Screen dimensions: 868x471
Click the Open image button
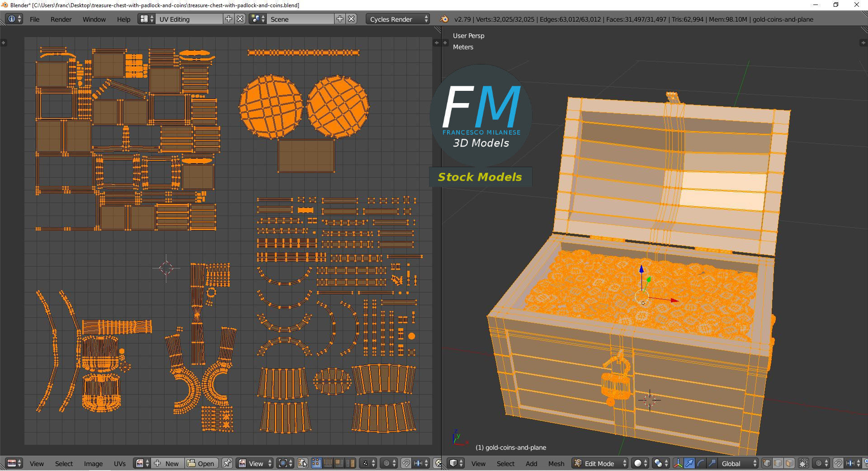(201, 463)
